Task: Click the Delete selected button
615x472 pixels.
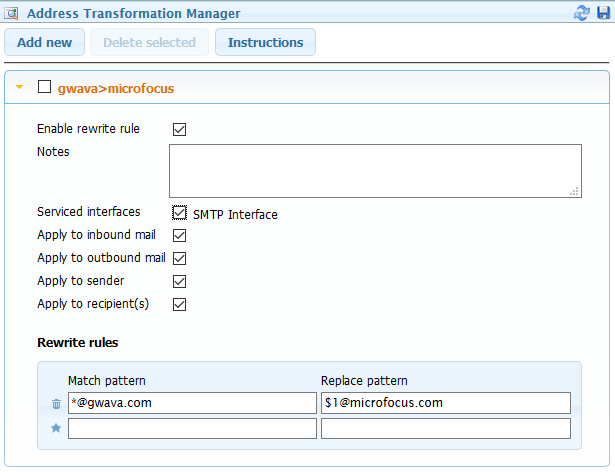Action: [x=149, y=42]
